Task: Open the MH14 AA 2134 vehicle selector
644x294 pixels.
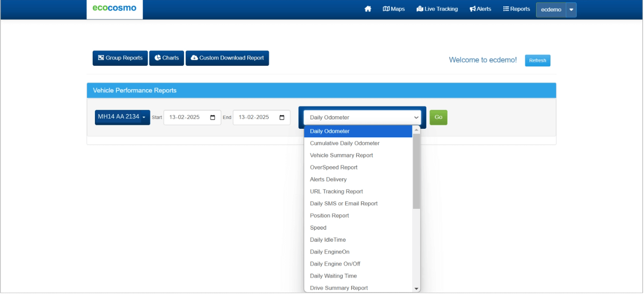Action: point(122,117)
